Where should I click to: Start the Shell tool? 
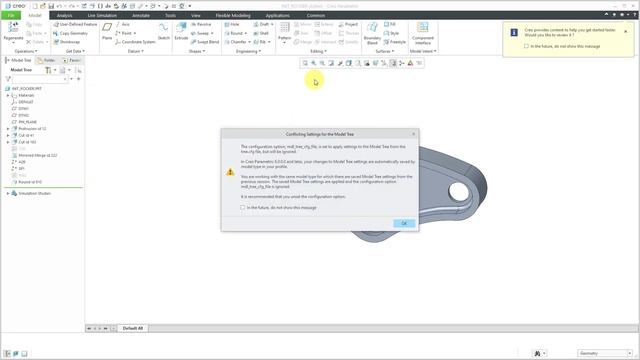pos(261,33)
